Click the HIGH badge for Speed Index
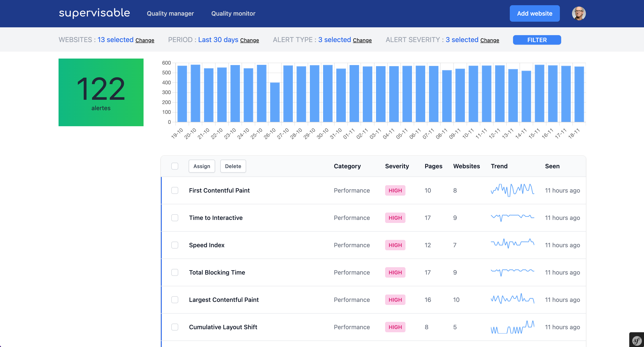 395,245
